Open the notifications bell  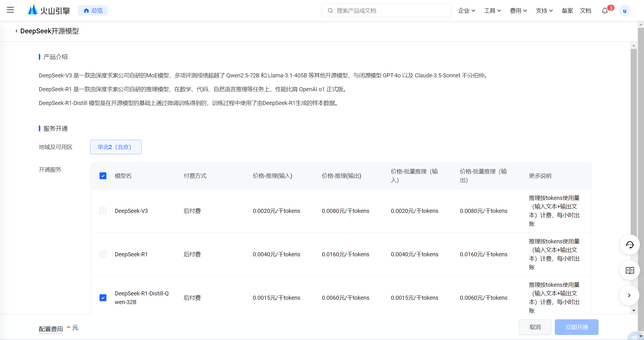tap(605, 11)
